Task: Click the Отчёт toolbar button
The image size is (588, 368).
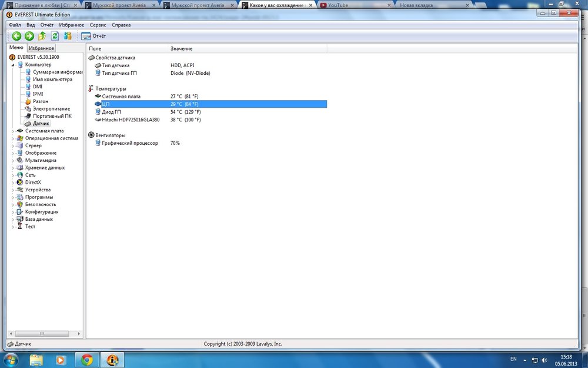Action: click(x=94, y=36)
